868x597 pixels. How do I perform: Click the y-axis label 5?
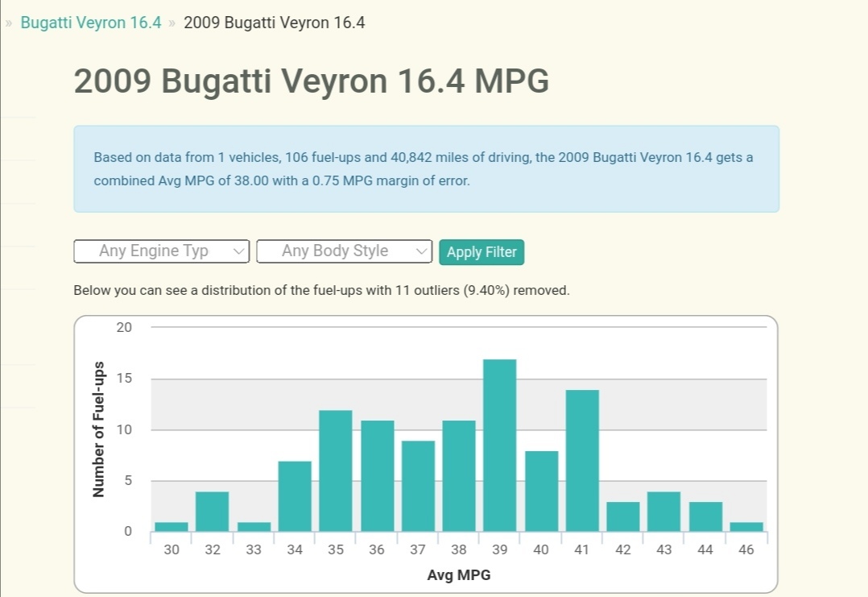128,480
